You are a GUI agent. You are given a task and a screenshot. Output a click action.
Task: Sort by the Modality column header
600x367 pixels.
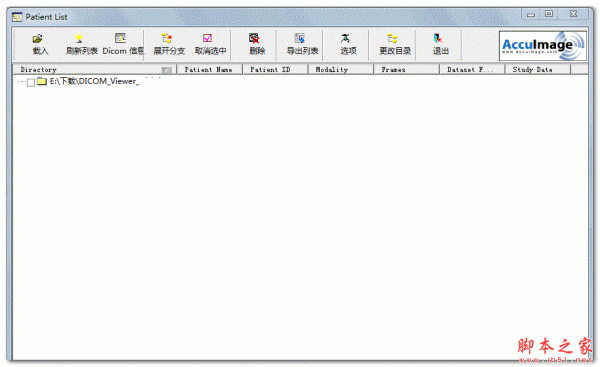[x=341, y=70]
